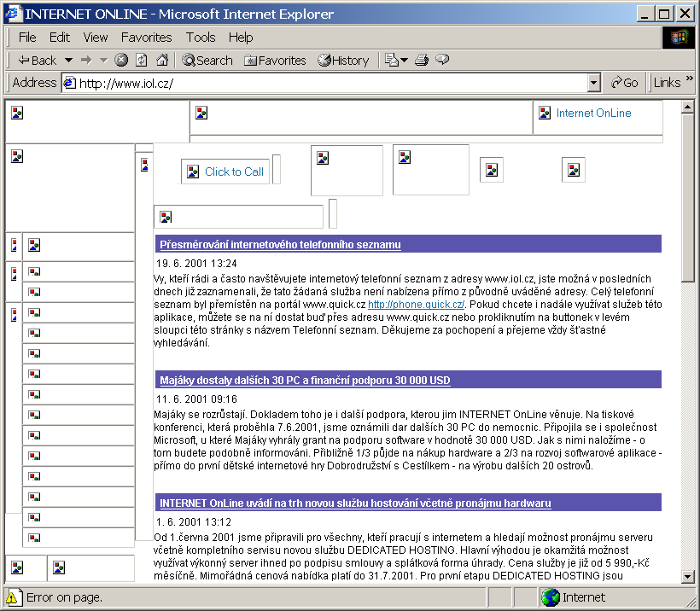700x611 pixels.
Task: Open the Discuss toolbar icon
Action: 442,60
